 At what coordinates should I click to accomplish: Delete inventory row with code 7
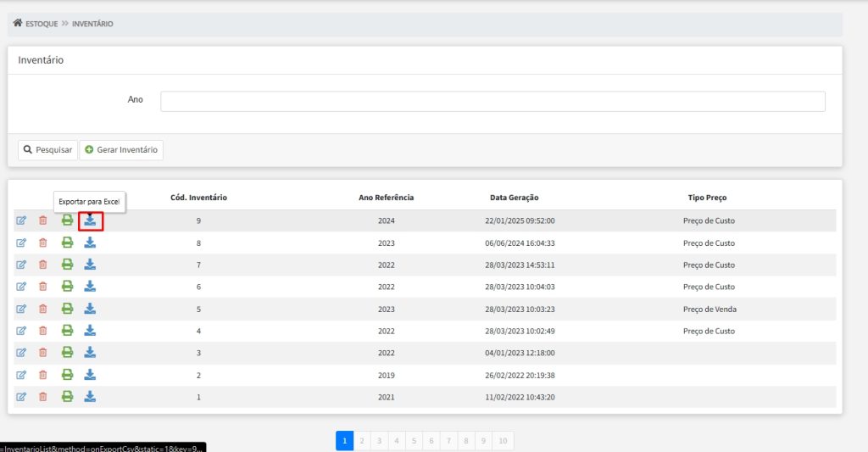(x=42, y=265)
